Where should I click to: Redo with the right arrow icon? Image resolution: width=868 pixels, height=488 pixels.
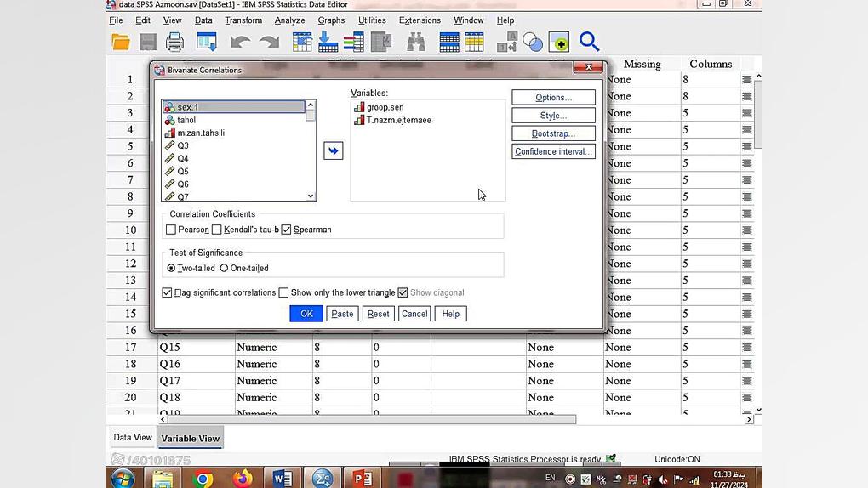coord(270,42)
